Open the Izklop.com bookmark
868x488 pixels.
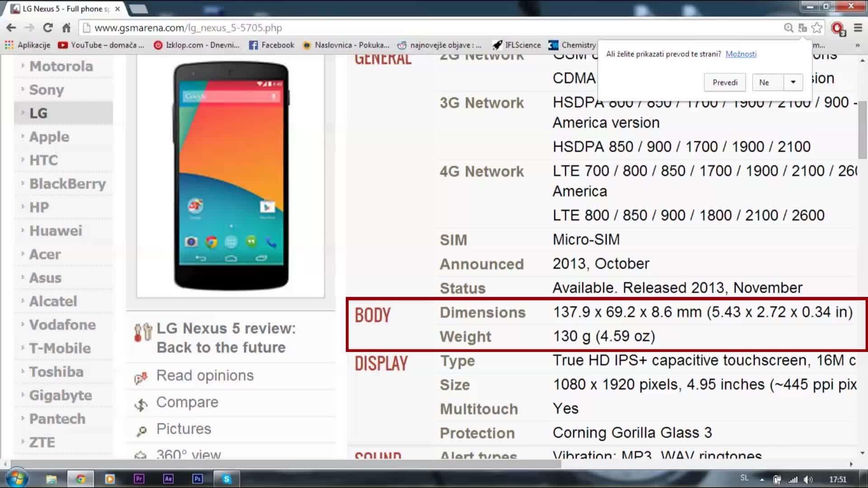pyautogui.click(x=197, y=45)
